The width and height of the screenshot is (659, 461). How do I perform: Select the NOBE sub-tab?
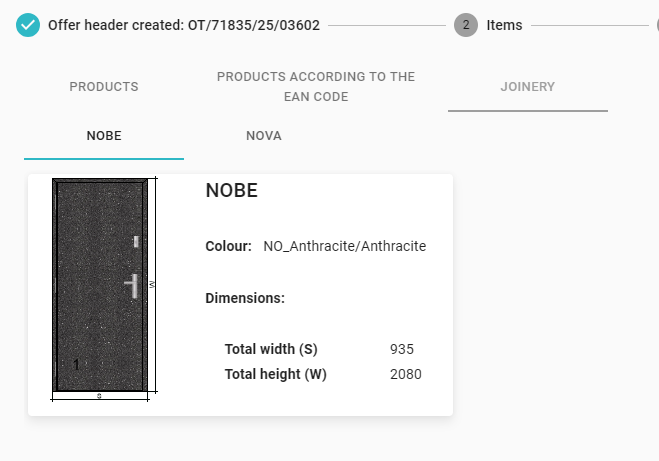(x=104, y=136)
